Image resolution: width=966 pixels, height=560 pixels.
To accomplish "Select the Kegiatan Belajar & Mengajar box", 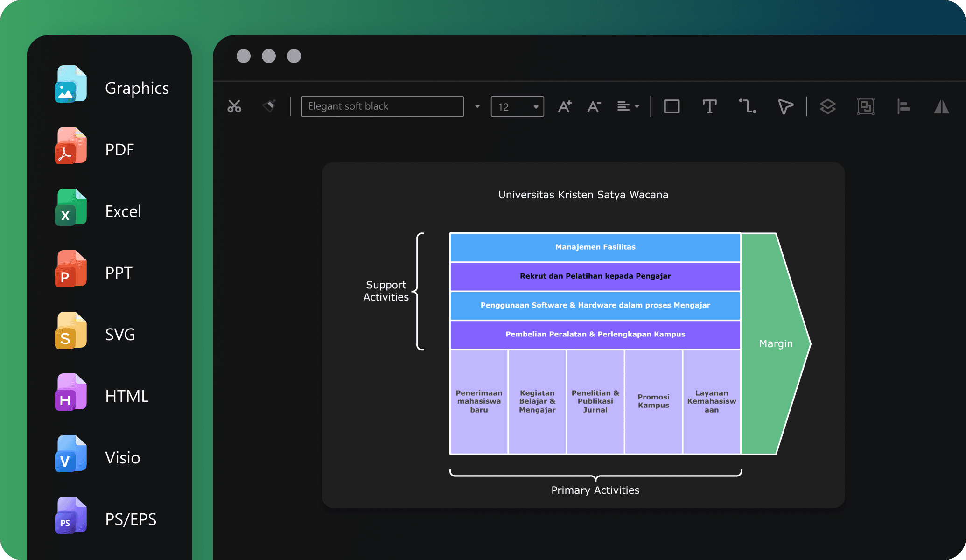I will [x=537, y=401].
